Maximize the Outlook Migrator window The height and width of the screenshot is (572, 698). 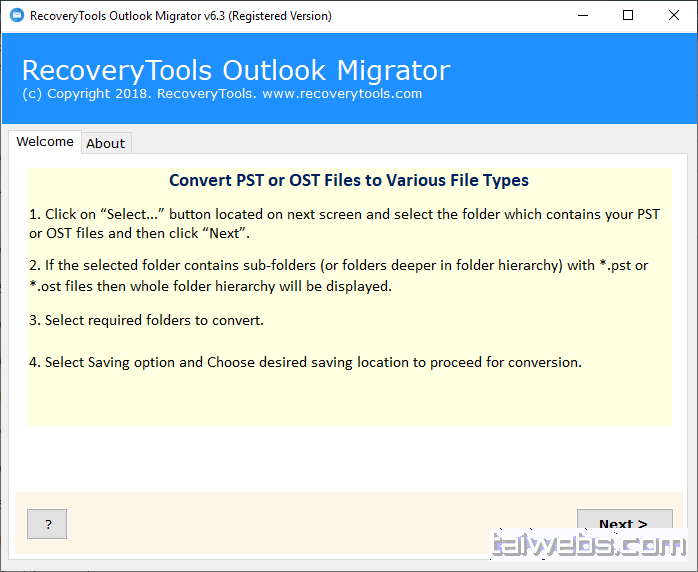(627, 16)
